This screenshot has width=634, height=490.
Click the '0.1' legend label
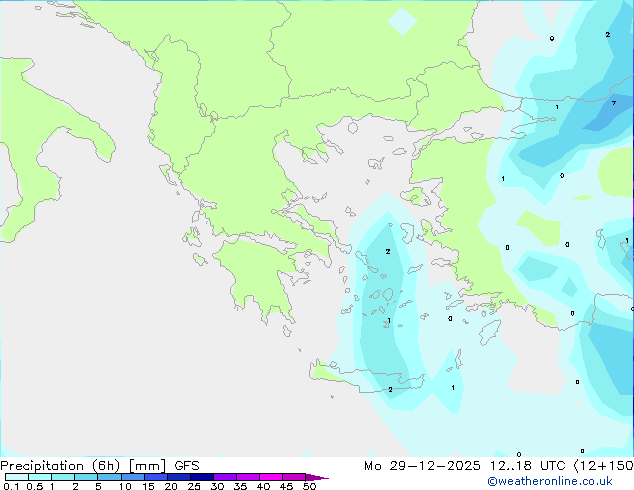pos(11,486)
